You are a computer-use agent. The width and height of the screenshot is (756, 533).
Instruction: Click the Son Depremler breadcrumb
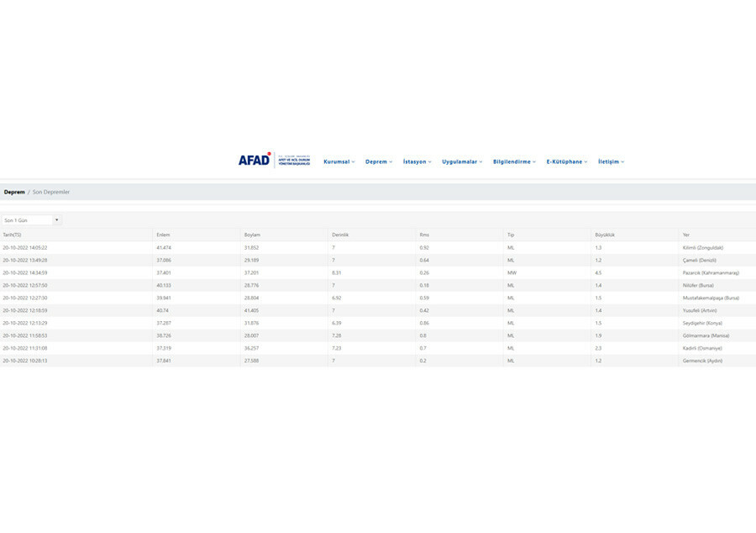point(51,192)
